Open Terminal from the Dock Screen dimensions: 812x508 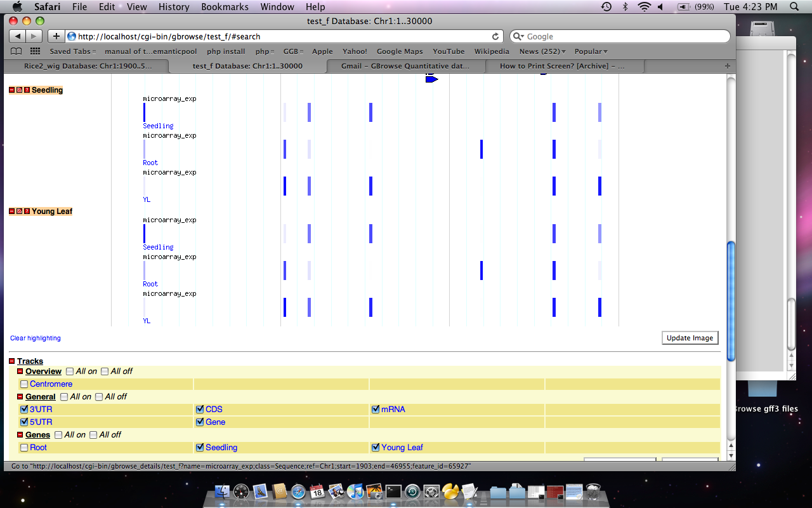(x=393, y=491)
